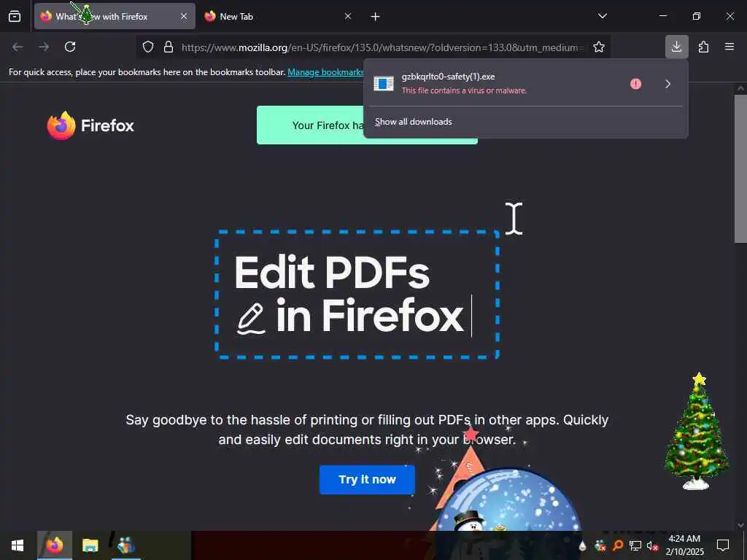Click the mozilla.org URL address field
Image resolution: width=747 pixels, height=560 pixels.
[381, 47]
